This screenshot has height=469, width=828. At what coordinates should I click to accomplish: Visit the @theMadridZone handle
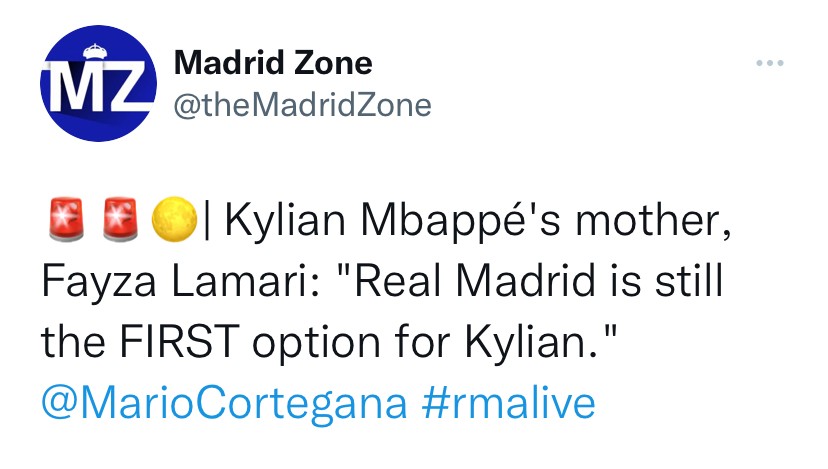(x=303, y=104)
